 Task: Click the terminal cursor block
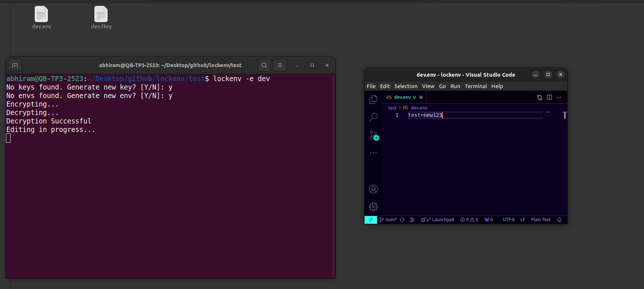point(8,138)
